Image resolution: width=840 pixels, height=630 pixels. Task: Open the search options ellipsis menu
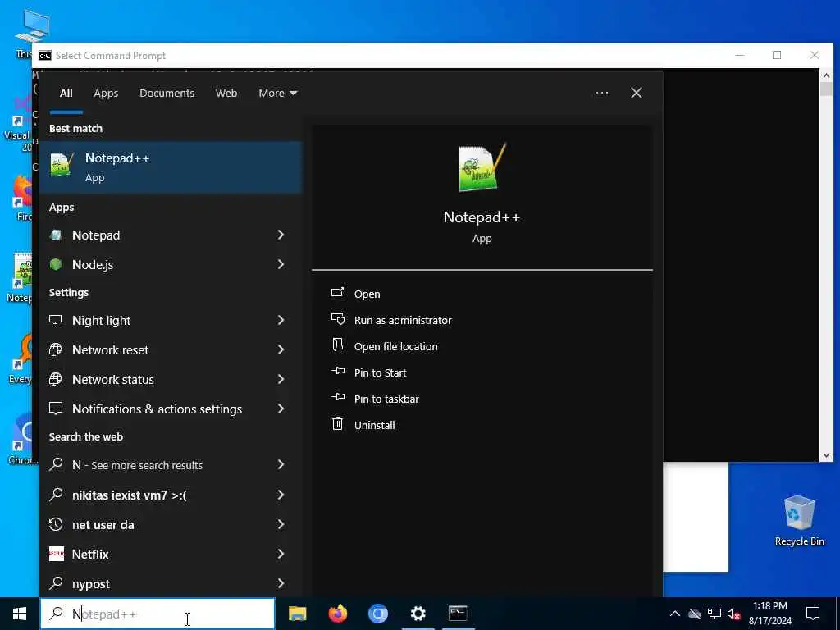click(x=601, y=94)
